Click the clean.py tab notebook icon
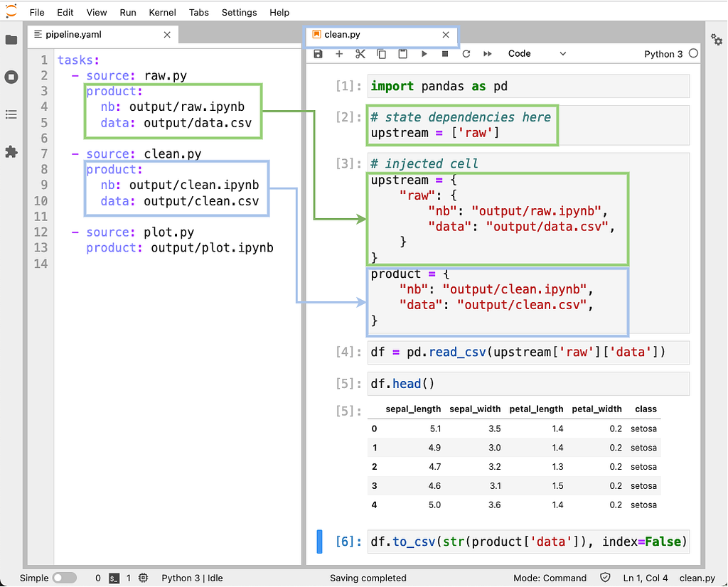Screen dimensions: 728x587 [316, 34]
